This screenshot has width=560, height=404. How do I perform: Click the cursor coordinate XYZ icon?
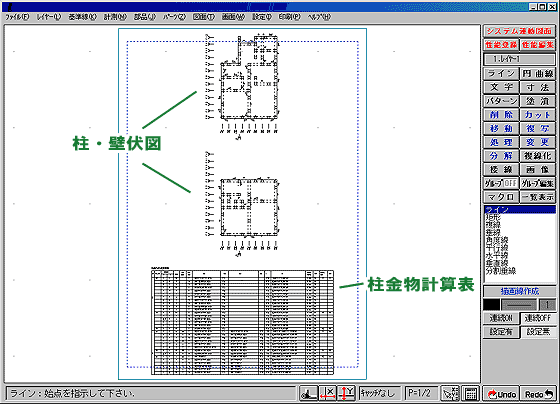coord(450,393)
